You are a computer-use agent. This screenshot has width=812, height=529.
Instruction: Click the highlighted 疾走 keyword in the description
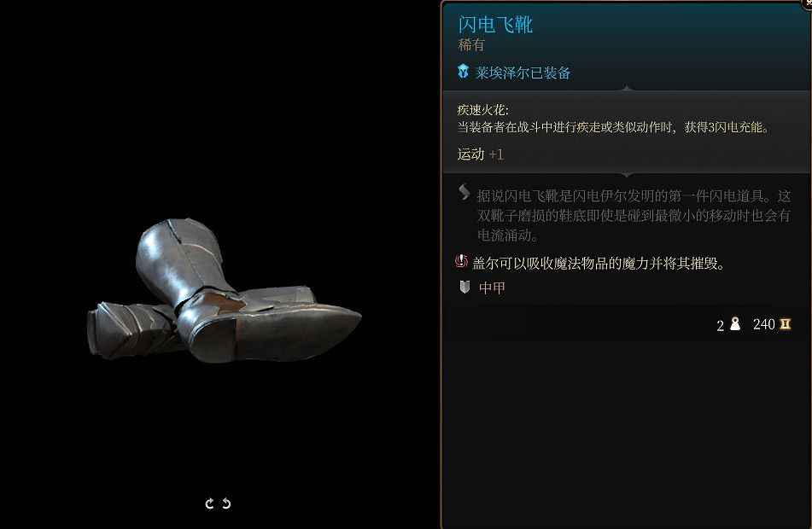coord(589,127)
